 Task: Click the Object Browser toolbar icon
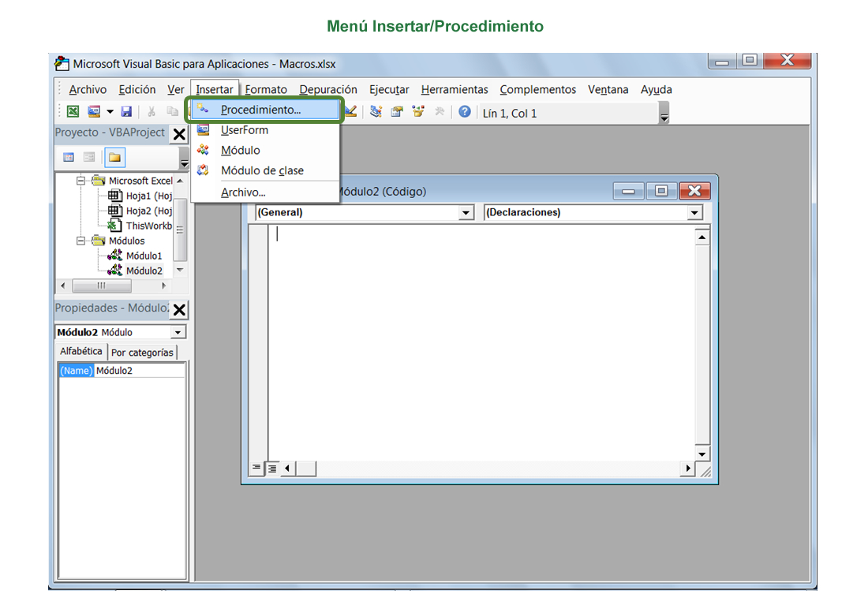[x=418, y=111]
